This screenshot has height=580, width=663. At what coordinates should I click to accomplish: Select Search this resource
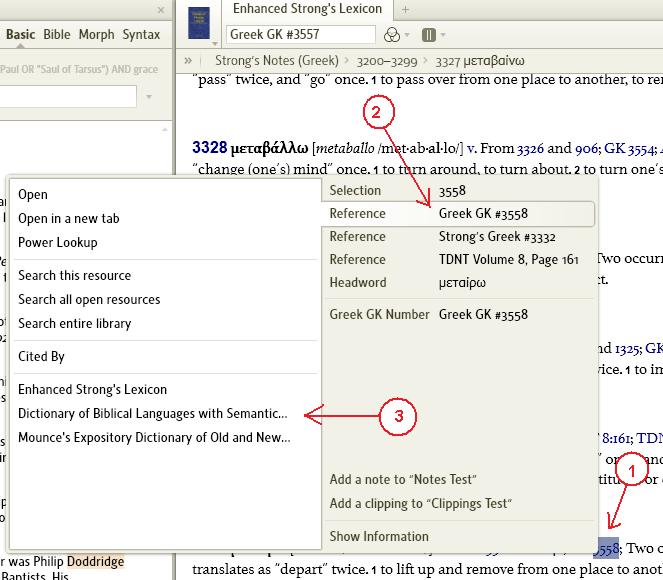point(74,276)
